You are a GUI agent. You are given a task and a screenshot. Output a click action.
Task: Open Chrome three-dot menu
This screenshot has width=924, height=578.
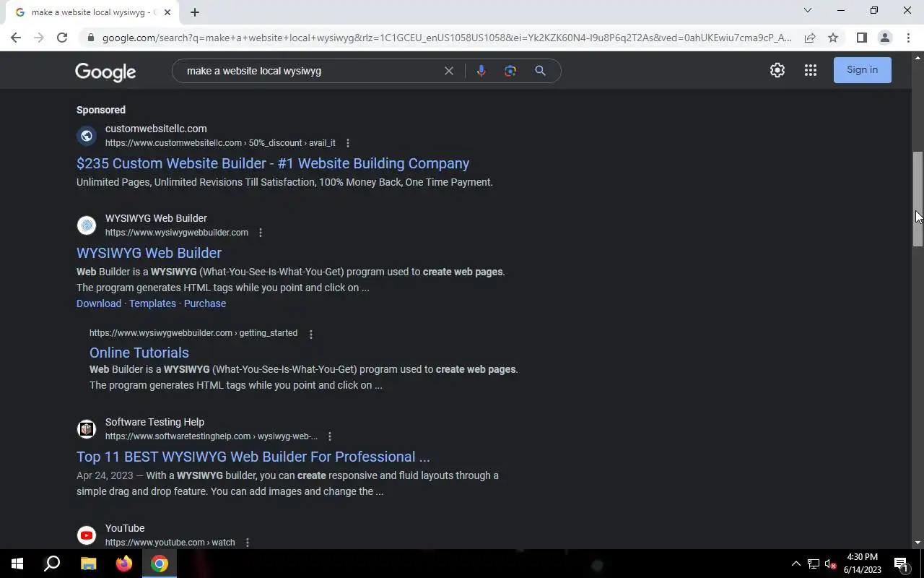(x=908, y=38)
